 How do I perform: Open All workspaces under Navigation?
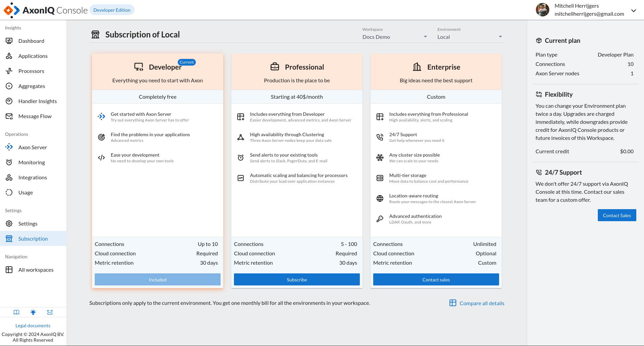click(33, 270)
